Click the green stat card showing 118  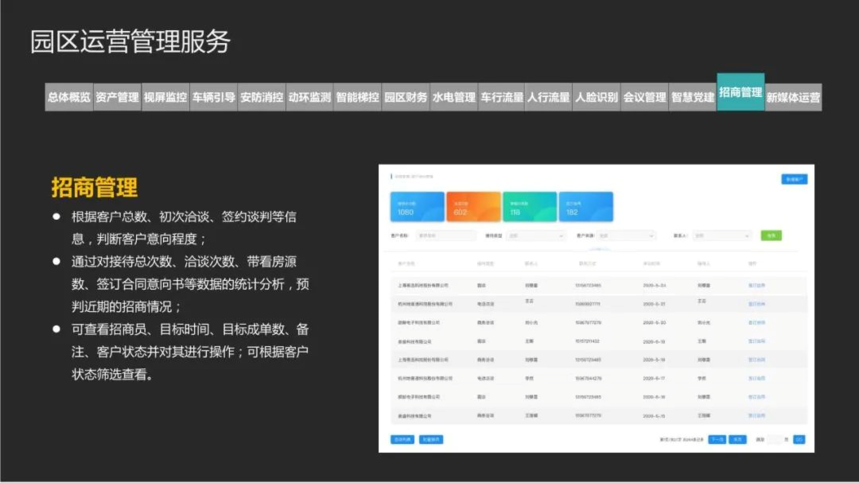pyautogui.click(x=530, y=207)
